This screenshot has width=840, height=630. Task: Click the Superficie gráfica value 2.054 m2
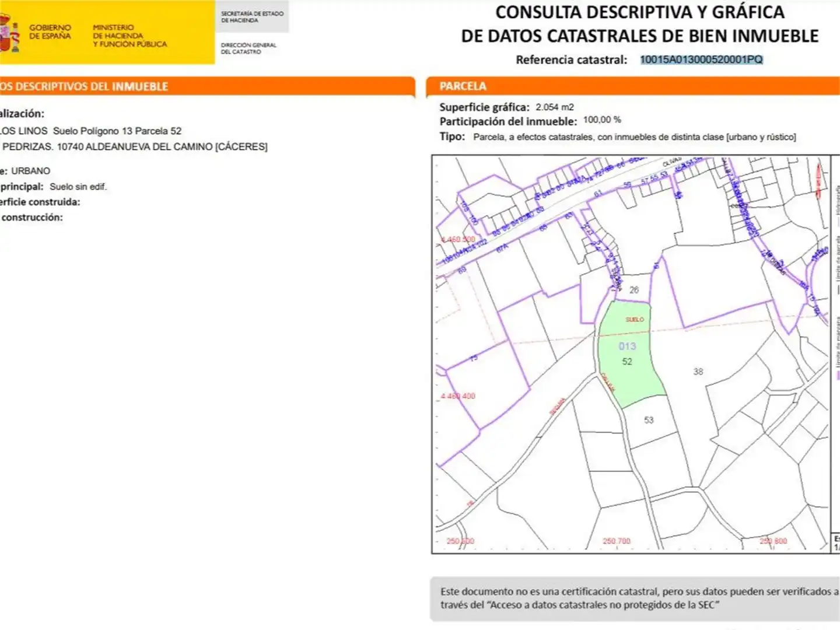click(555, 107)
